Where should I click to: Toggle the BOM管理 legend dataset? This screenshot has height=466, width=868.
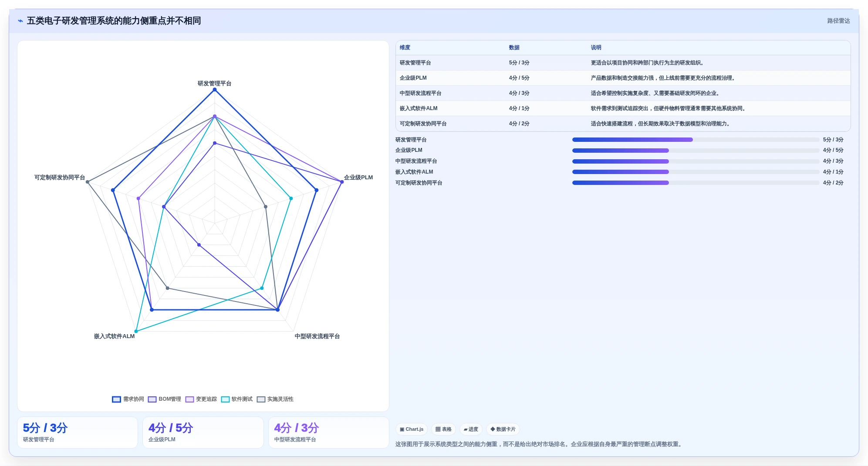click(x=164, y=399)
